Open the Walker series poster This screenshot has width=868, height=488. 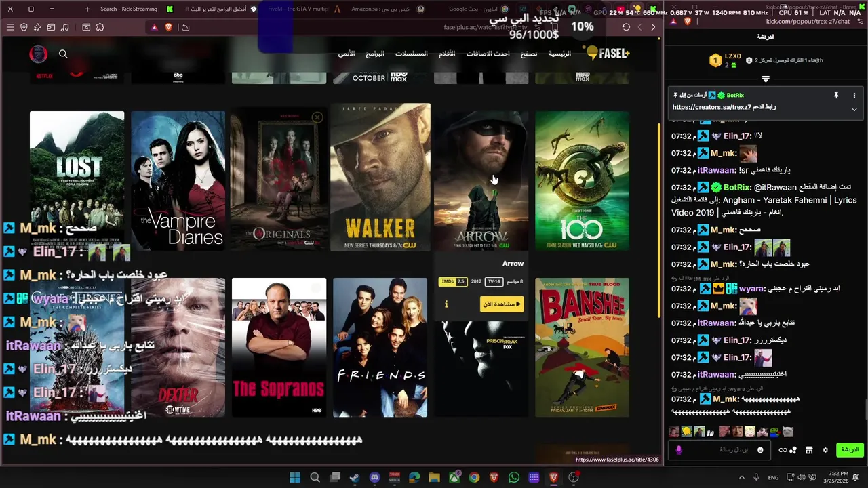(380, 178)
